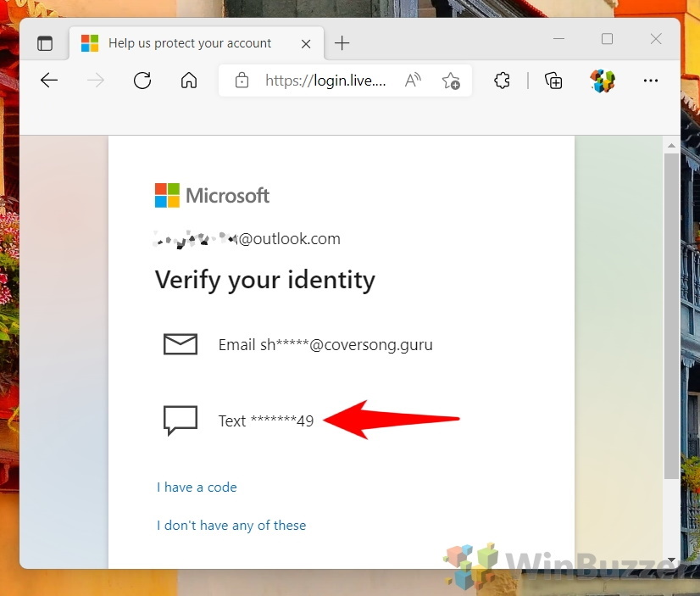700x596 pixels.
Task: Activate Read aloud icon in address bar
Action: pyautogui.click(x=413, y=81)
